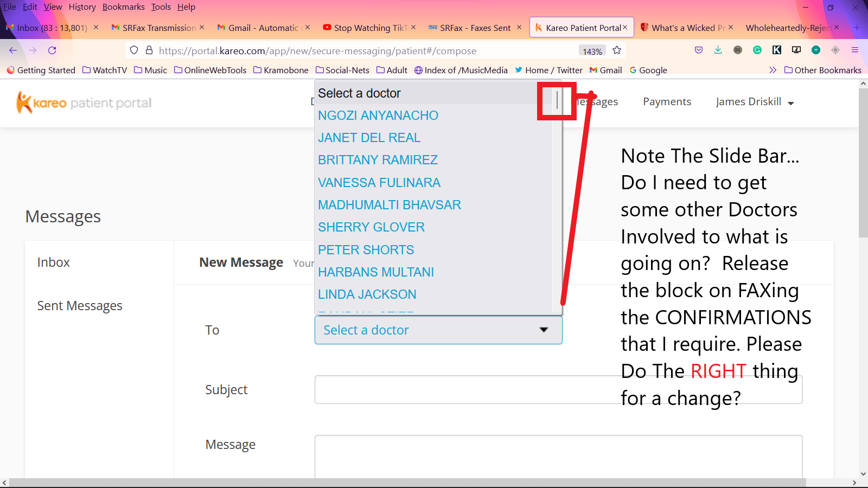The width and height of the screenshot is (868, 488).
Task: Click inside the Subject input field
Action: (558, 389)
